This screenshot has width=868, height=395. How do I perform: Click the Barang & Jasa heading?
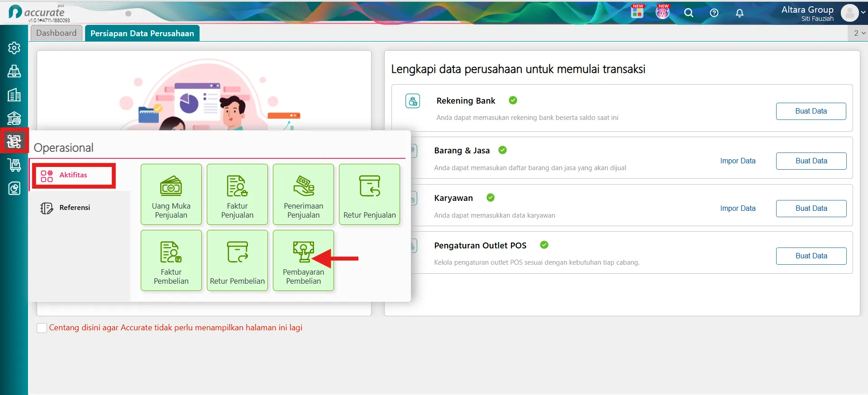pyautogui.click(x=462, y=151)
